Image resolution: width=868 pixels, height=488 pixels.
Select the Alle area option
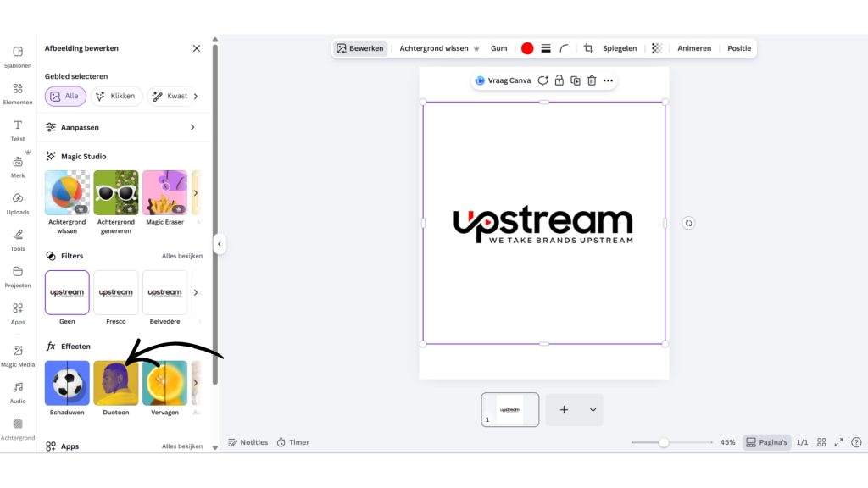(64, 96)
